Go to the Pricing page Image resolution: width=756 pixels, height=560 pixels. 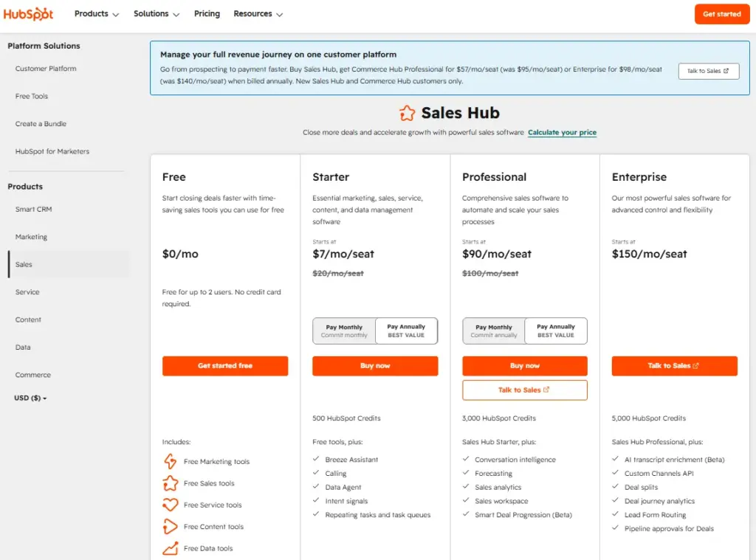pos(207,14)
